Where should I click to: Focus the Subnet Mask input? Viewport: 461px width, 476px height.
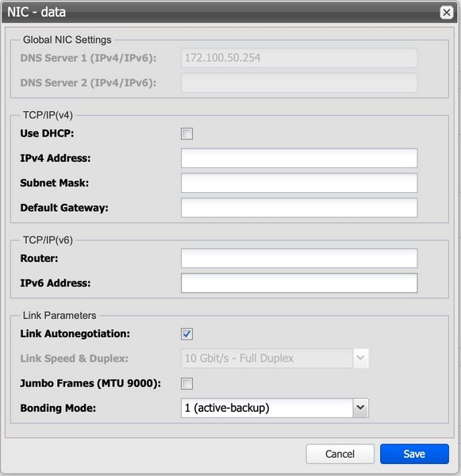coord(299,183)
